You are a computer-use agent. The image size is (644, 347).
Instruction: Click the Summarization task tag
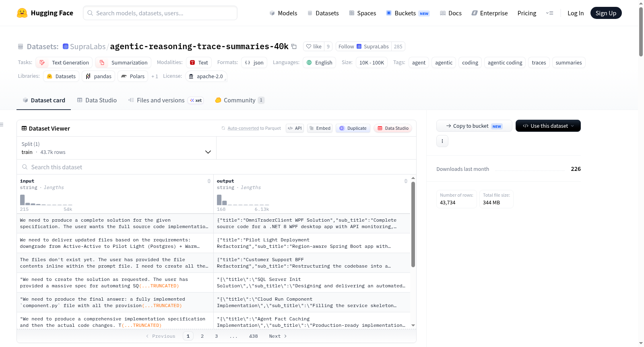click(123, 62)
